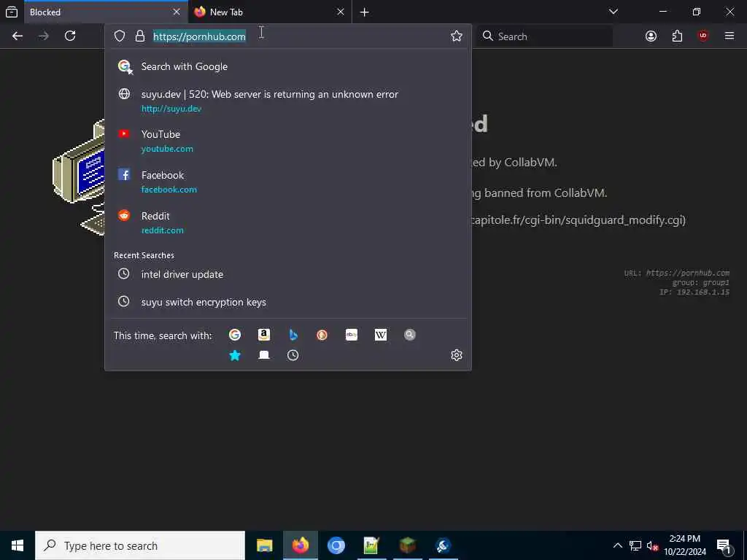Click the Firefox Search box
Viewport: 747px width, 560px height.
click(544, 36)
